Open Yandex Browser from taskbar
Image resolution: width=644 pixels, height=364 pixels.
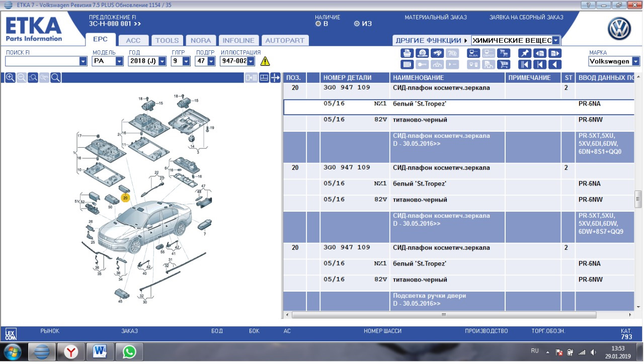pyautogui.click(x=71, y=352)
